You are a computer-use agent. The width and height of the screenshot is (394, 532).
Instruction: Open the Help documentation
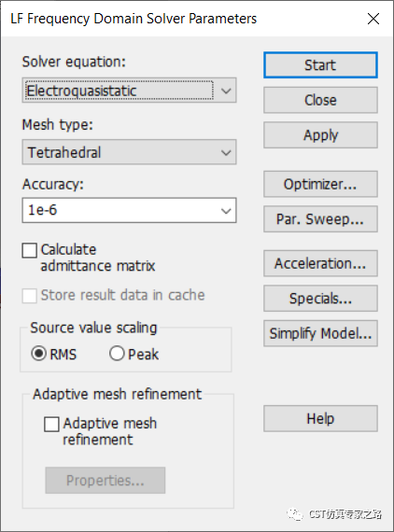[x=320, y=419]
